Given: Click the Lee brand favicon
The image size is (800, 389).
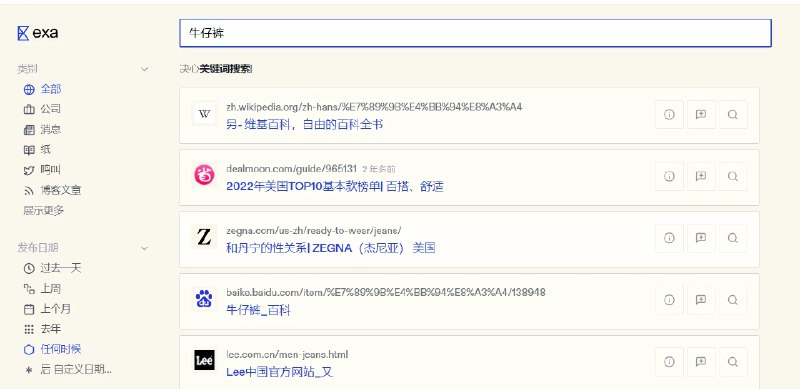Looking at the screenshot, I should 204,361.
